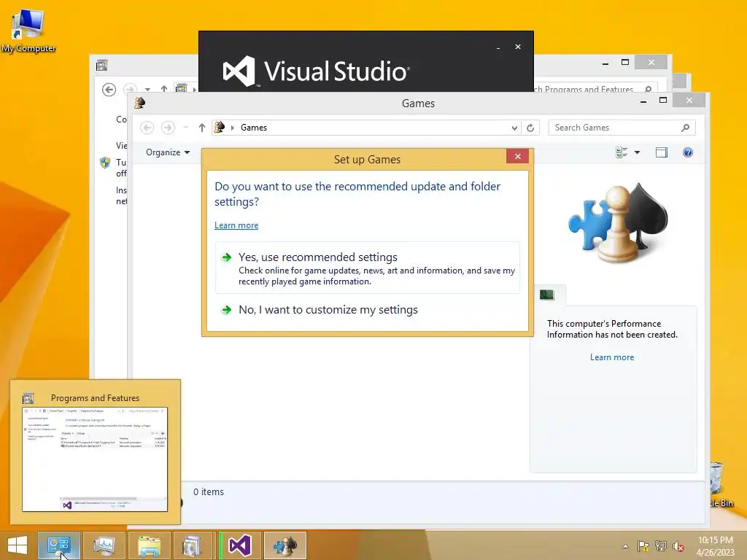Click the 0 items status text
Viewport: 747px width, 560px height.
pos(208,492)
